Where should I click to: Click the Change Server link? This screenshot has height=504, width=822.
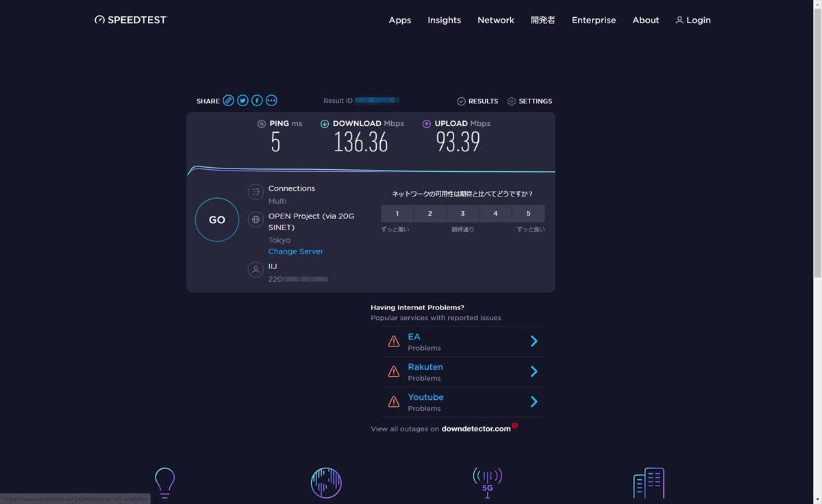(x=296, y=251)
